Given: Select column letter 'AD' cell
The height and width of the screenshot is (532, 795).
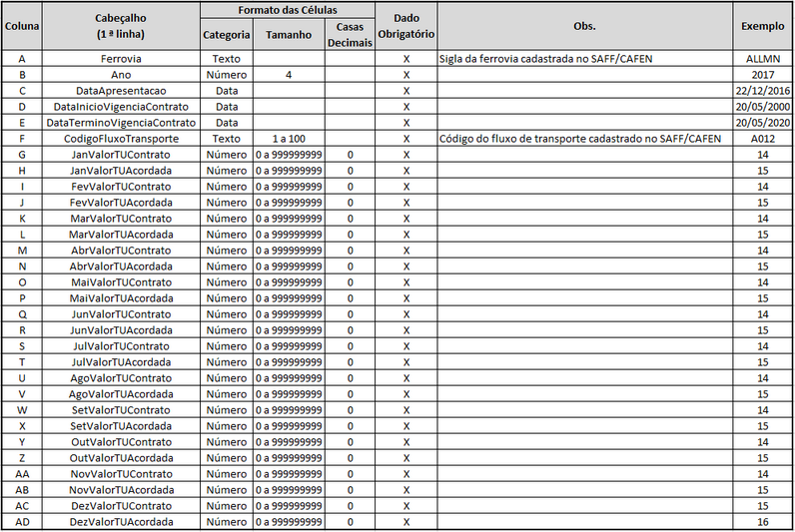Looking at the screenshot, I should [x=22, y=522].
